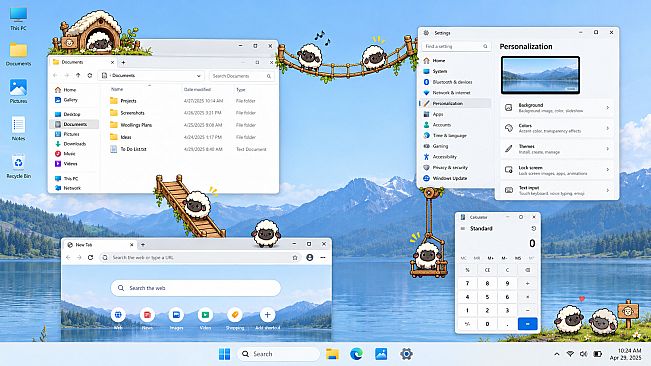This screenshot has height=366, width=651.
Task: Expand the Text input settings row chevron
Action: 607,190
